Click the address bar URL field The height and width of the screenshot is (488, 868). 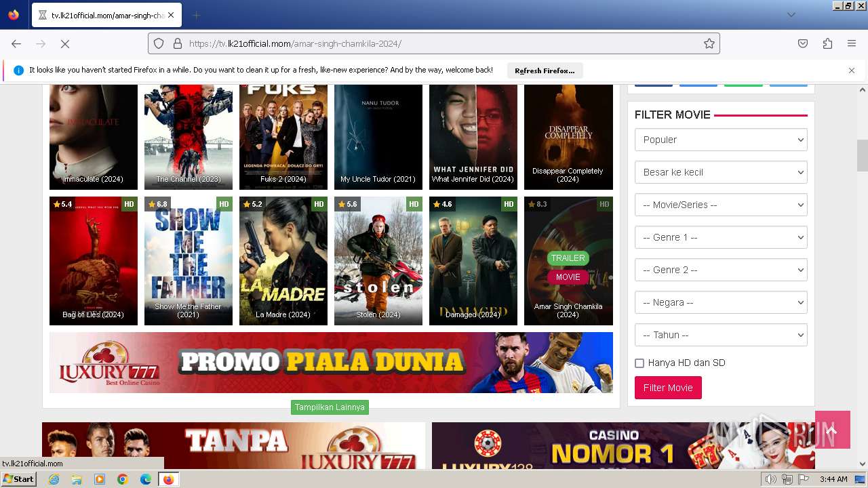434,43
